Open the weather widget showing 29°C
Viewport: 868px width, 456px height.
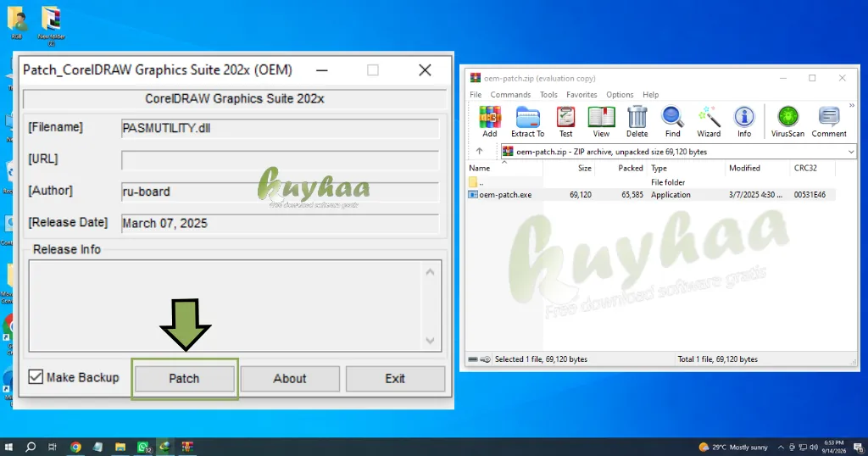733,448
